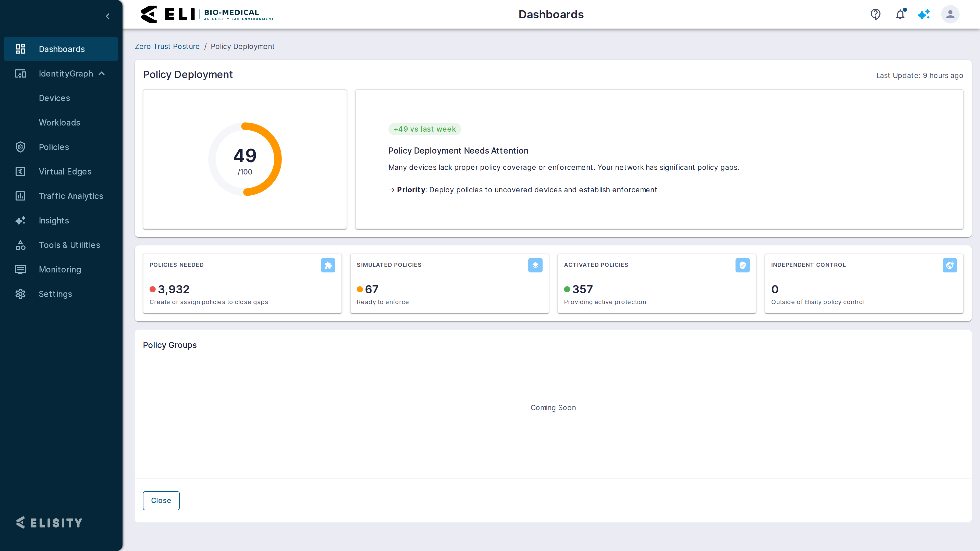Click the 49/100 score gauge

[245, 159]
